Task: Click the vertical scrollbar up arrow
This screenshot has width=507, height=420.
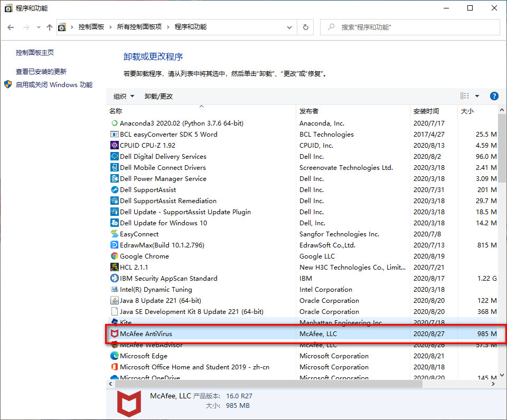Action: coord(502,110)
